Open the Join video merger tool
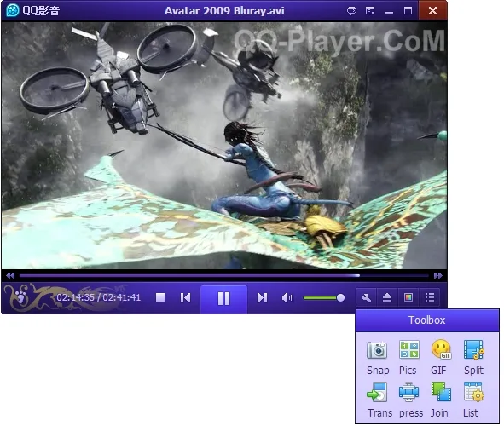Image resolution: width=504 pixels, height=426 pixels. 440,400
